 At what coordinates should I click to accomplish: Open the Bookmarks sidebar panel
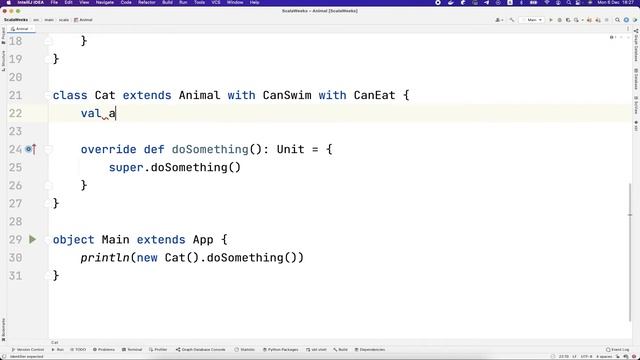tap(3, 329)
